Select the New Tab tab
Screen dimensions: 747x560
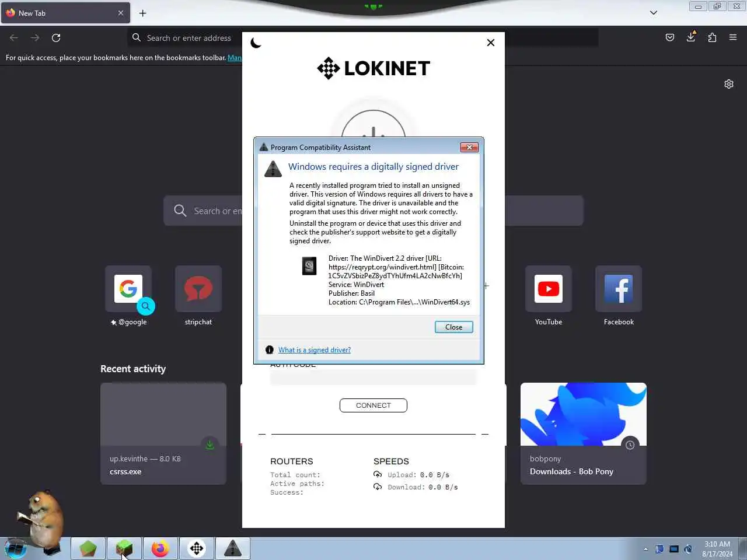(65, 13)
